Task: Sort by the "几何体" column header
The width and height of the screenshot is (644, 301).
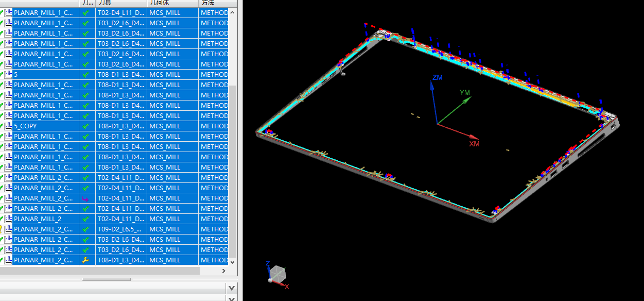Action: click(172, 3)
